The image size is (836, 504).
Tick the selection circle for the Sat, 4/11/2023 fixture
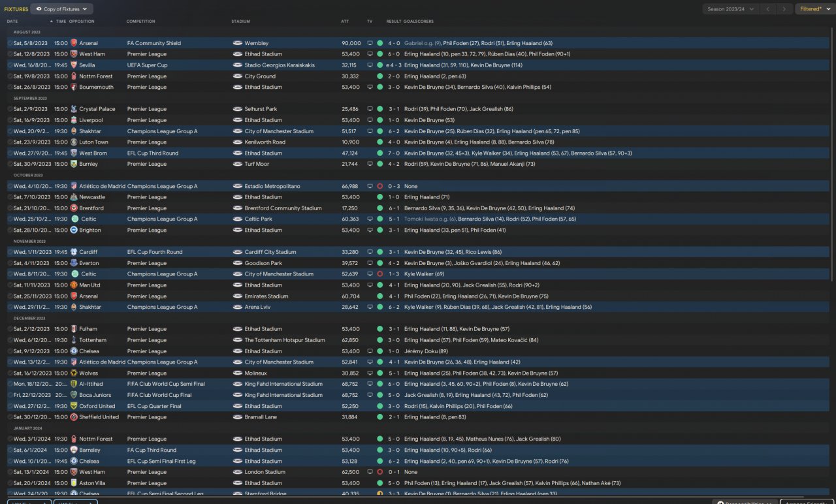click(10, 263)
